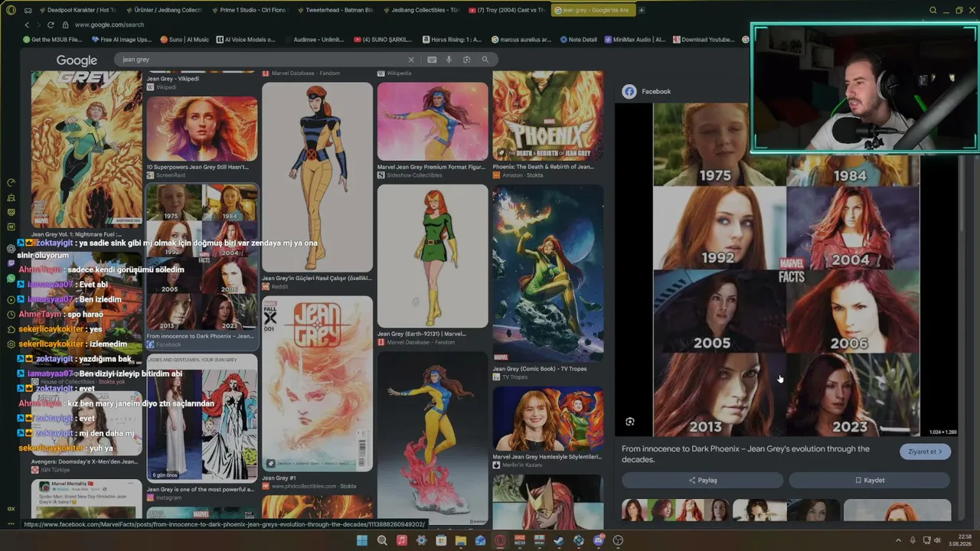Screen dimensions: 980x551
Task: Switch to the Troy (2004) Cast tab
Action: click(x=506, y=10)
